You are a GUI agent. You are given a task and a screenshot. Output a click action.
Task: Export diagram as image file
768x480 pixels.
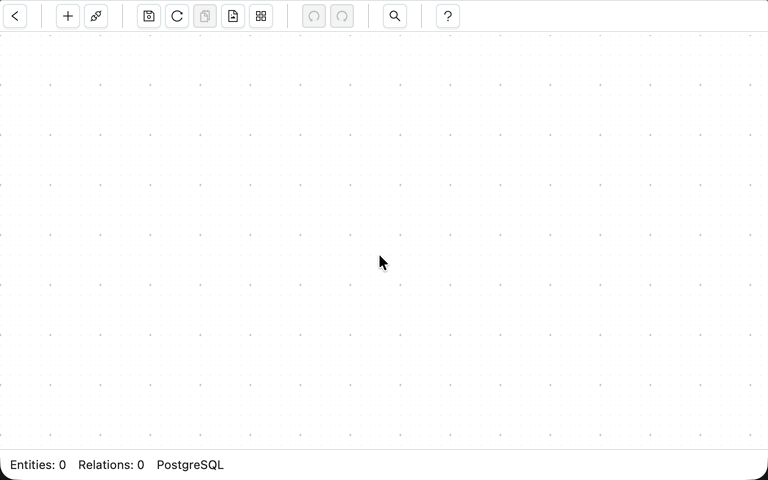(x=233, y=16)
